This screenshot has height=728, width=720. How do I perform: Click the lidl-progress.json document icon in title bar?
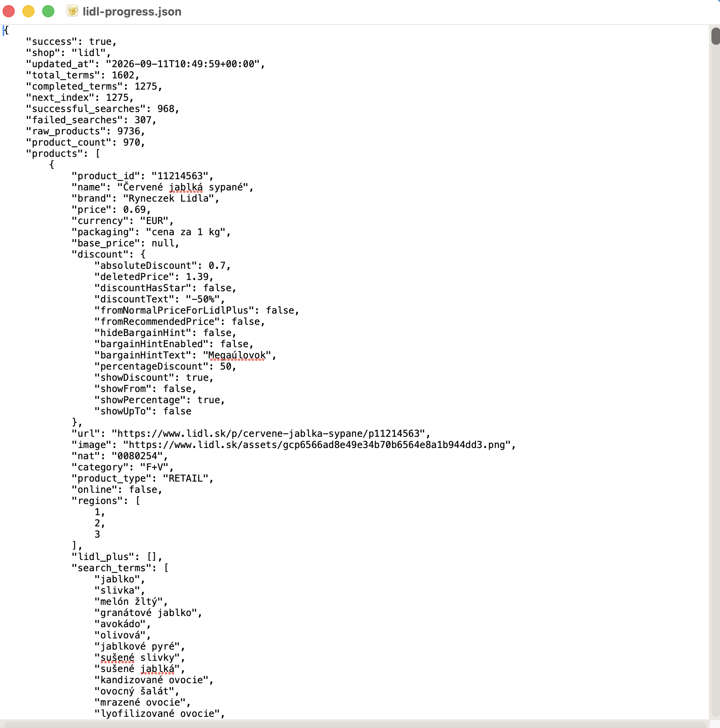click(x=72, y=11)
